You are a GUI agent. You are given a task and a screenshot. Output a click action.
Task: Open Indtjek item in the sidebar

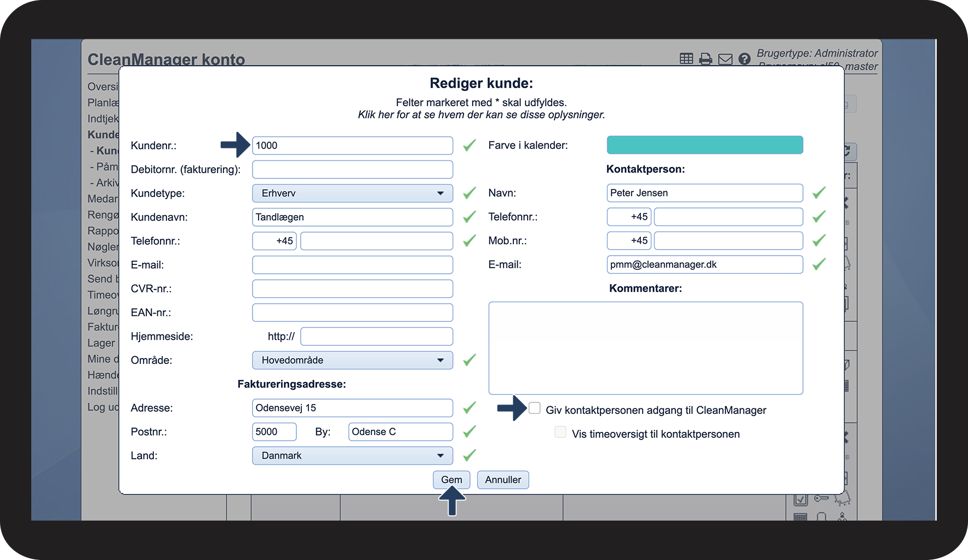(103, 119)
